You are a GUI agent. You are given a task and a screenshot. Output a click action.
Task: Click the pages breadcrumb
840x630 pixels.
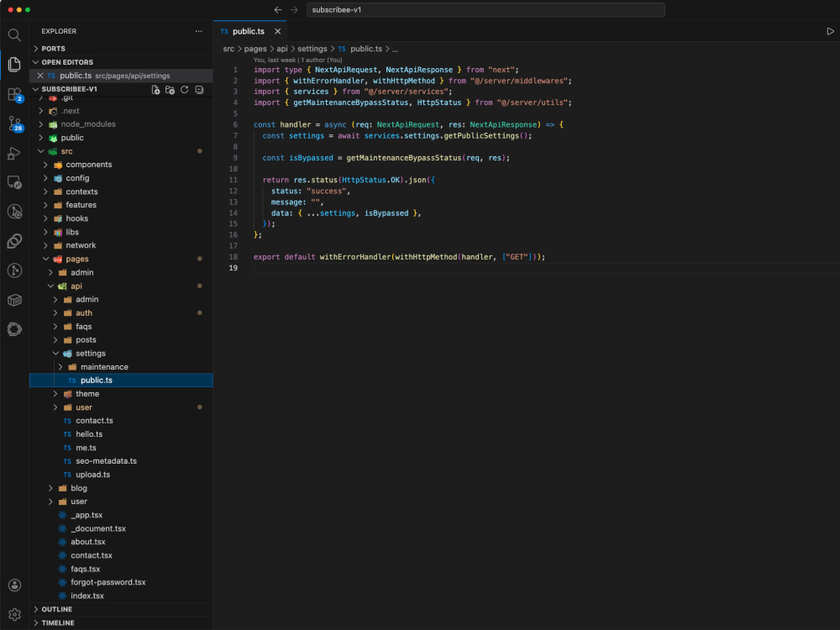coord(255,49)
